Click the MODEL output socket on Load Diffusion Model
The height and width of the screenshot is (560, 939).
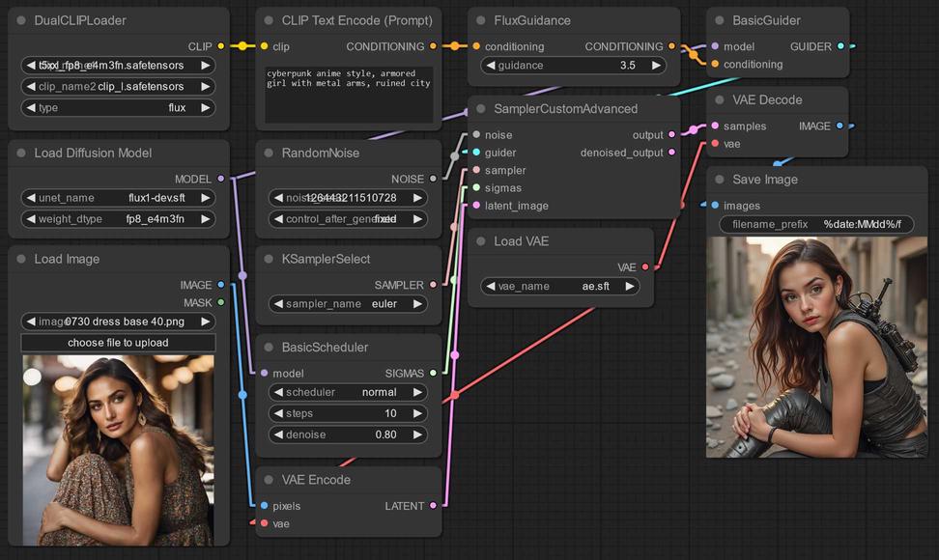(x=221, y=179)
